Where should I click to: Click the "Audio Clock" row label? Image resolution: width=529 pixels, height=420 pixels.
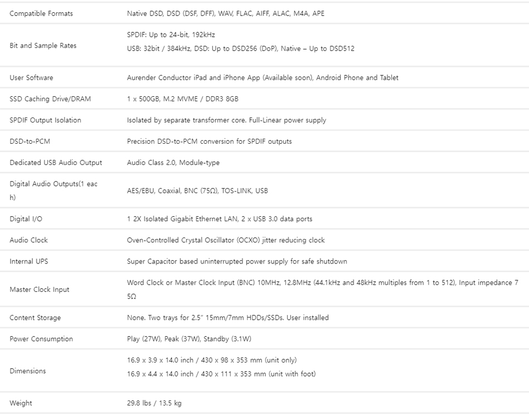pos(28,240)
